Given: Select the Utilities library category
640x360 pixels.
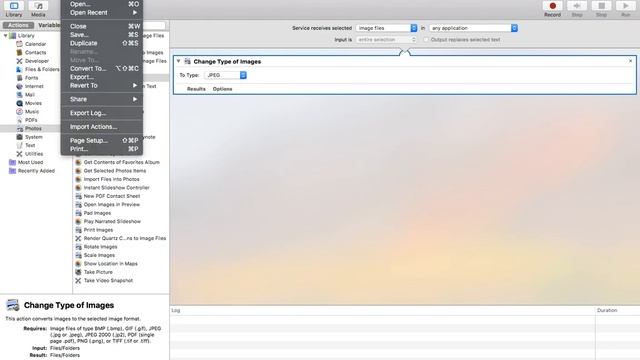Looking at the screenshot, I should [33, 154].
